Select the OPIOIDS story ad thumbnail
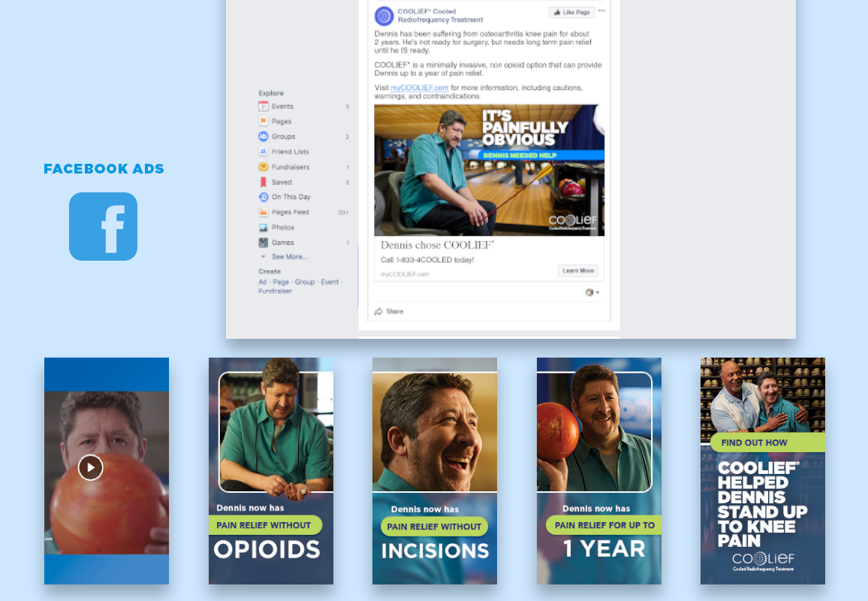Image resolution: width=868 pixels, height=601 pixels. coord(271,471)
